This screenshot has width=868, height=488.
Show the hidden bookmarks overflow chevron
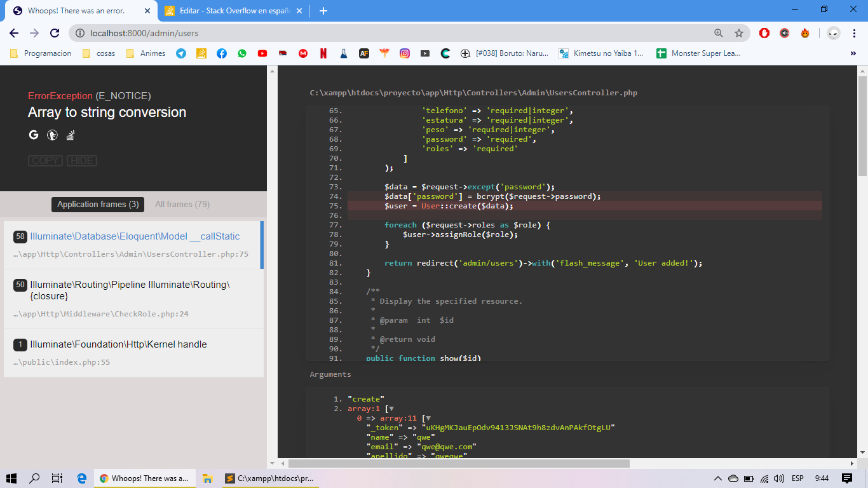click(853, 53)
